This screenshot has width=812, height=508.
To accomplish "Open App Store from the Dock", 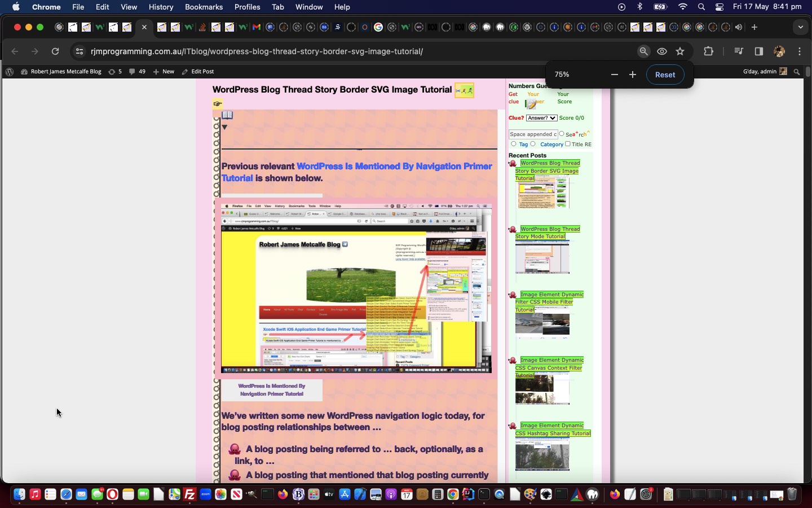I will point(345,494).
